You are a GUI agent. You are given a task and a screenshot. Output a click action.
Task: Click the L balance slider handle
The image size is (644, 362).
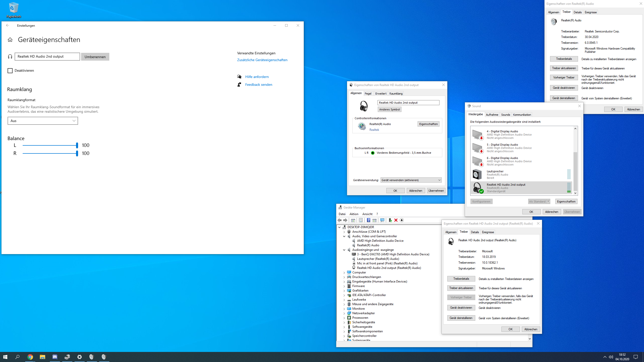77,145
